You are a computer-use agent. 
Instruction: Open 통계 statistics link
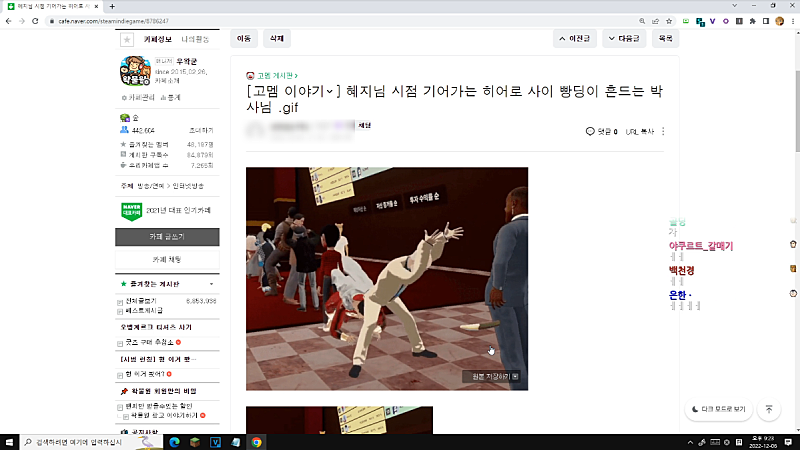pyautogui.click(x=170, y=97)
